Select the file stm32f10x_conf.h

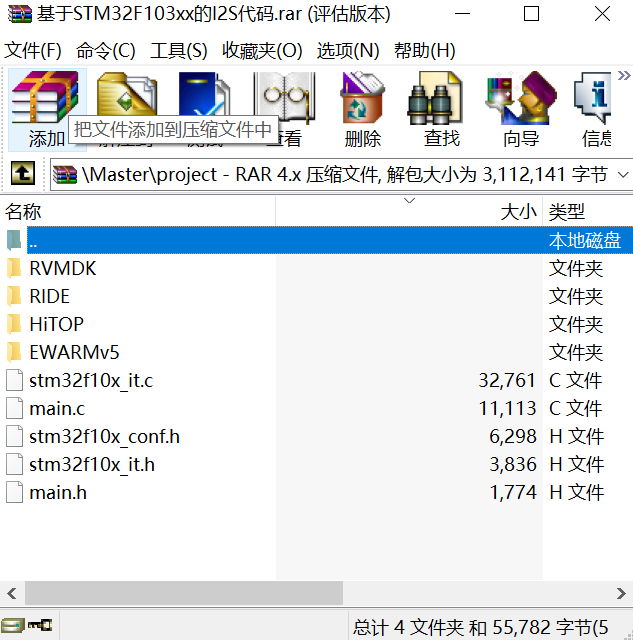[104, 436]
